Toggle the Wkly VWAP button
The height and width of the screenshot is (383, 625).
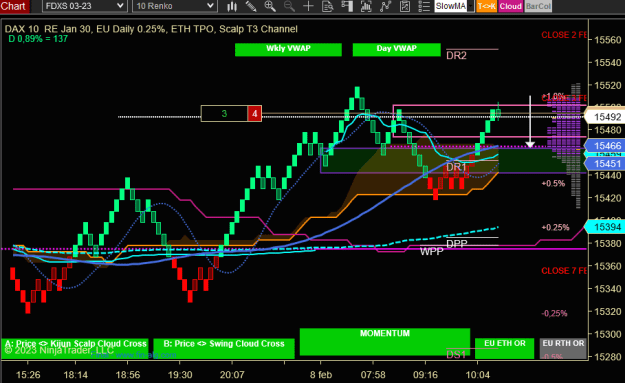[288, 49]
